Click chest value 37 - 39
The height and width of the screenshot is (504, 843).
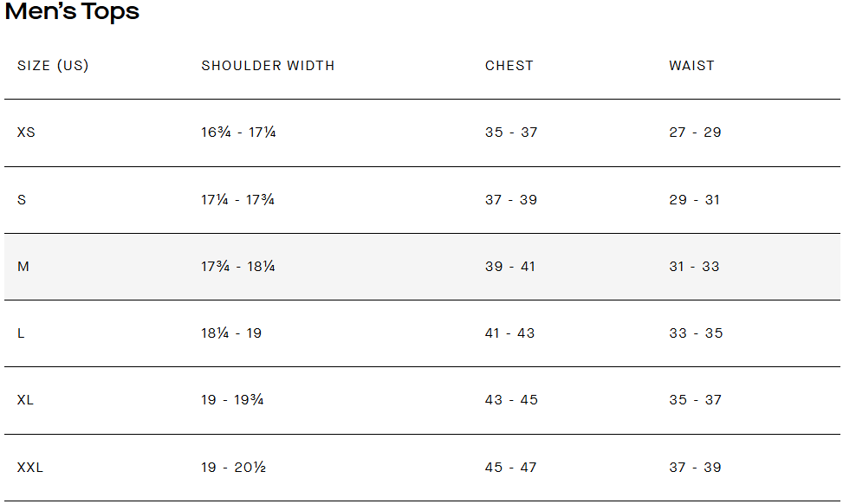pos(511,200)
